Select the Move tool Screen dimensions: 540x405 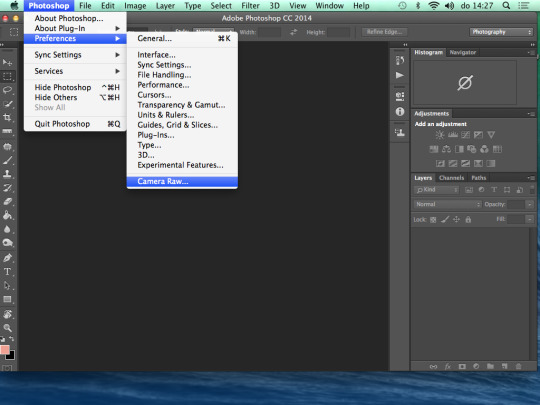[x=7, y=62]
